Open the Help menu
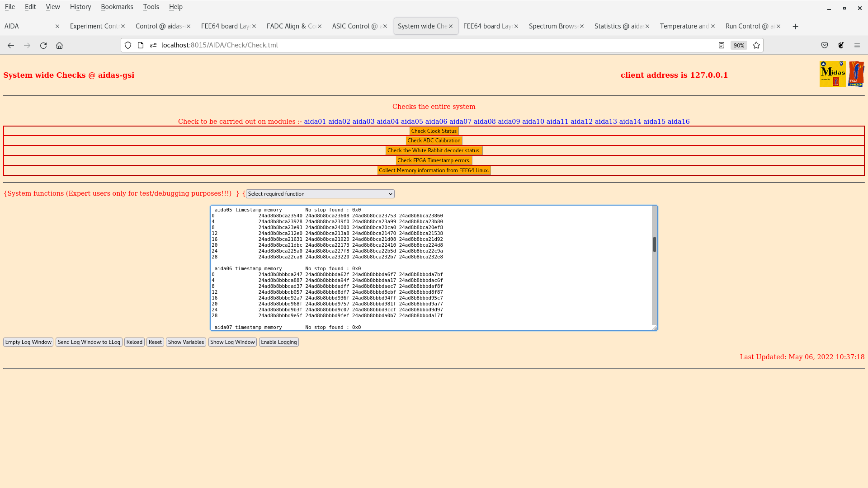The height and width of the screenshot is (488, 868). [176, 7]
